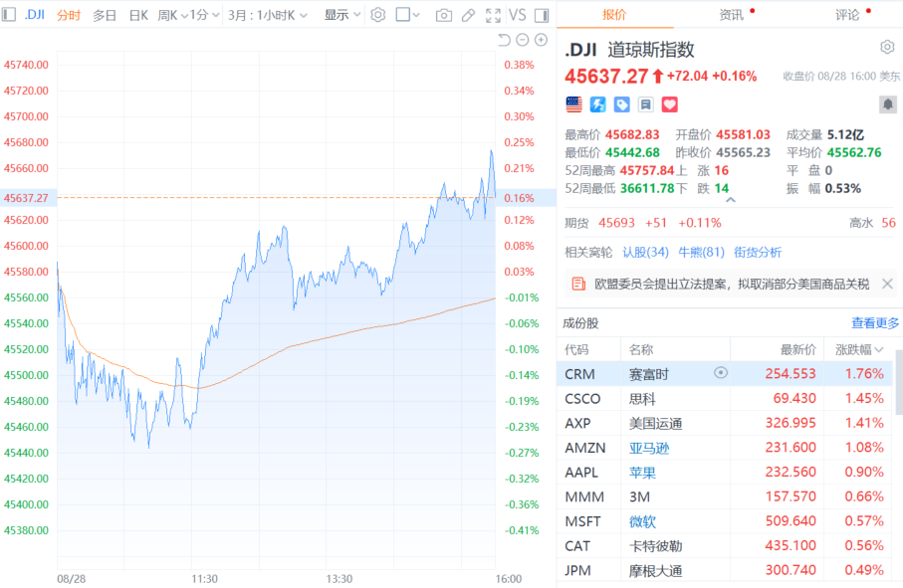Click the news document icon in banner
This screenshot has height=588, width=903.
tap(578, 284)
